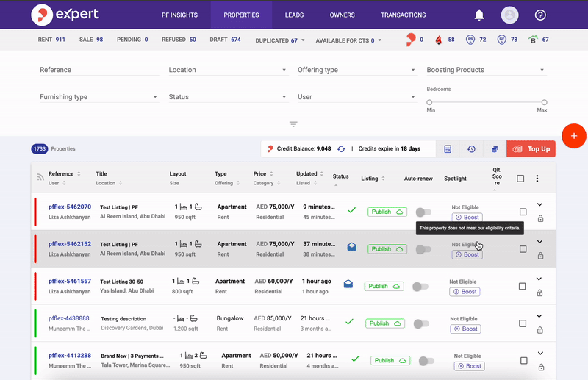This screenshot has height=380, width=588.
Task: Sort by Price column header
Action: coord(263,173)
